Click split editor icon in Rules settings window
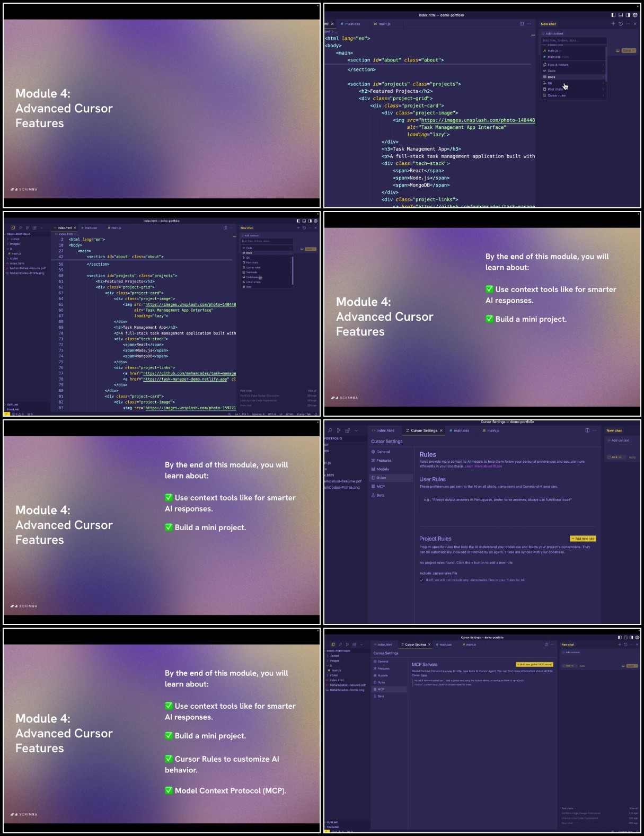644x836 pixels. pyautogui.click(x=587, y=430)
